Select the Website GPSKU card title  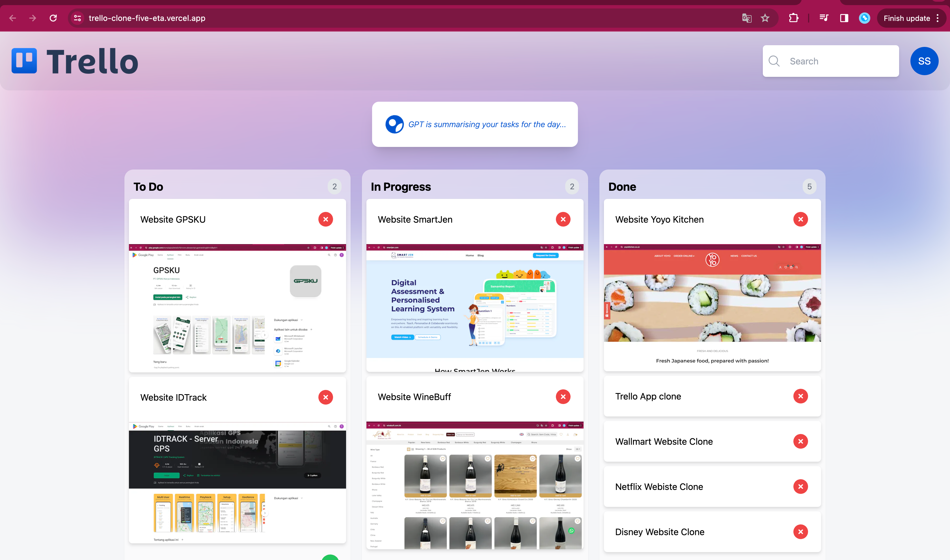coord(173,220)
